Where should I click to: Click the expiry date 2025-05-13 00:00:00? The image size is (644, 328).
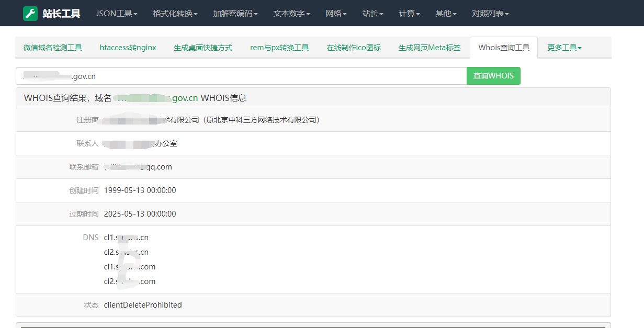click(x=140, y=214)
